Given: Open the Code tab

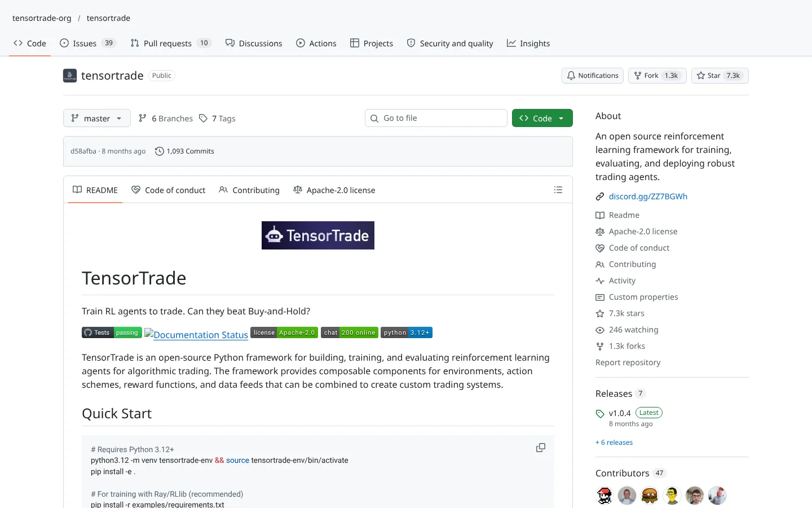Looking at the screenshot, I should click(x=30, y=43).
